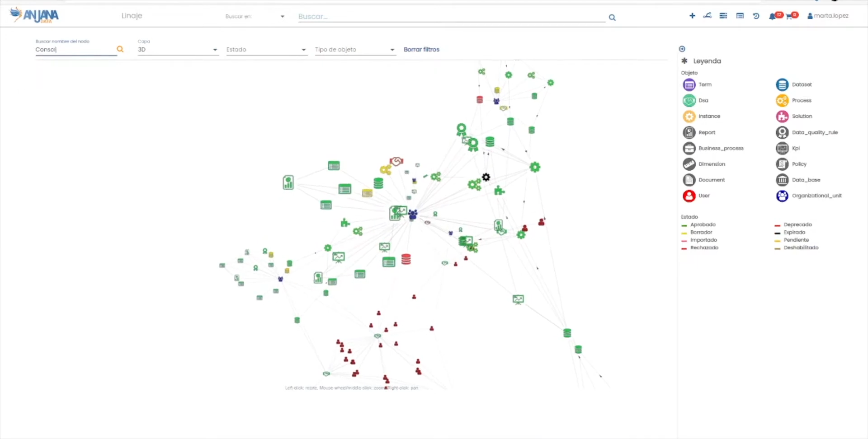Toggle the Dataset object type in legend
Screen dimensions: 868x439
tap(782, 84)
